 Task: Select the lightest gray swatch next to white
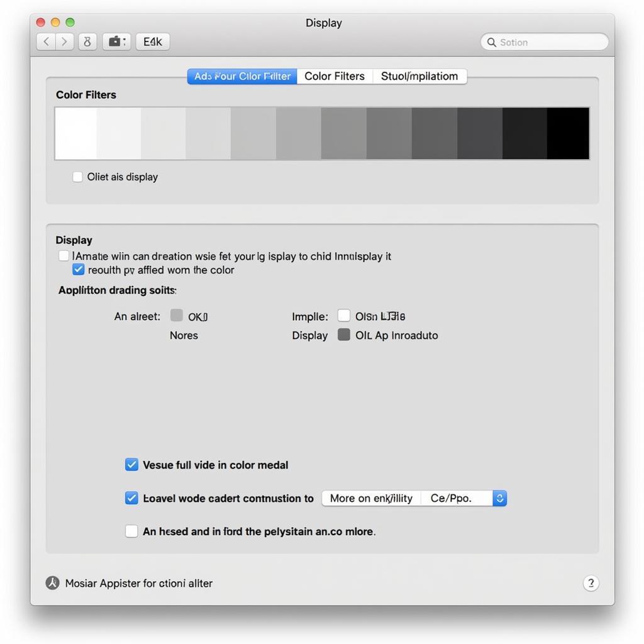point(119,133)
